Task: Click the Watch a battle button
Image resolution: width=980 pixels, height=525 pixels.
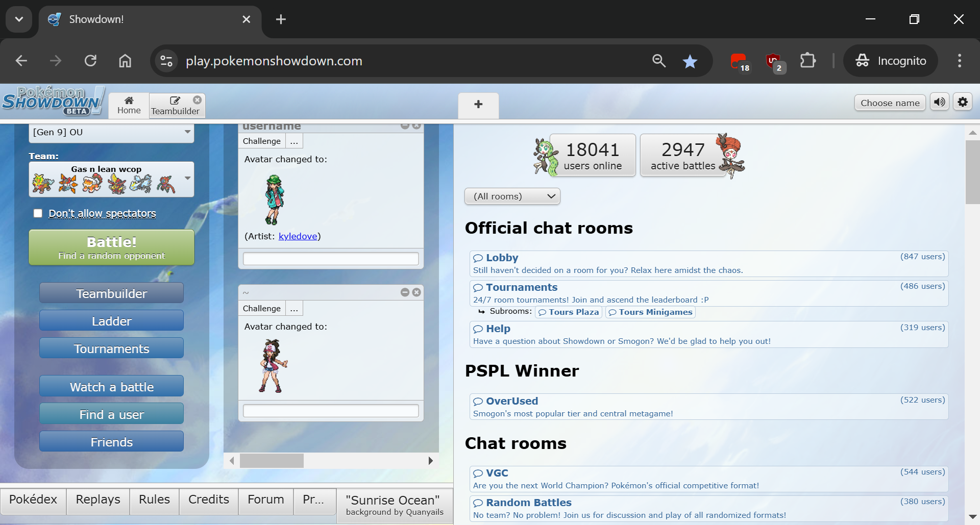Action: point(111,387)
